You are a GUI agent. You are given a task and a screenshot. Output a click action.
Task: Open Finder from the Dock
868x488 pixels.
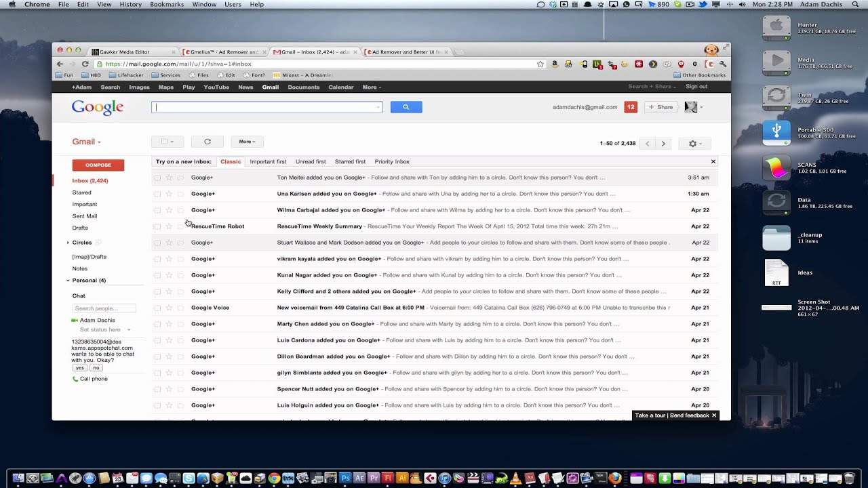[x=18, y=478]
